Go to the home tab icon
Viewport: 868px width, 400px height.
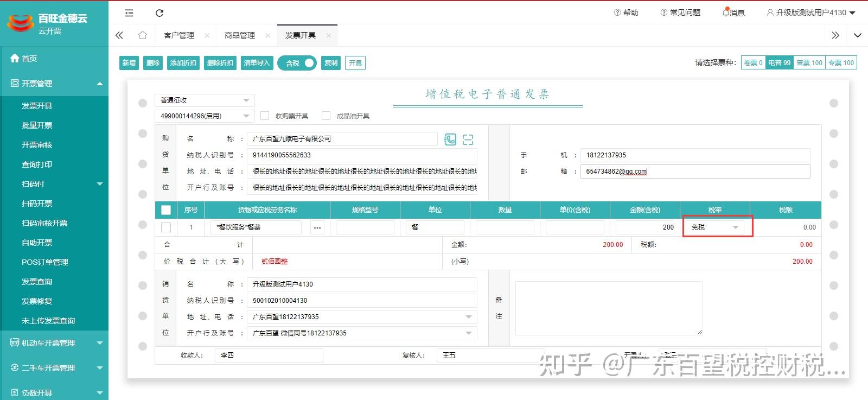143,35
